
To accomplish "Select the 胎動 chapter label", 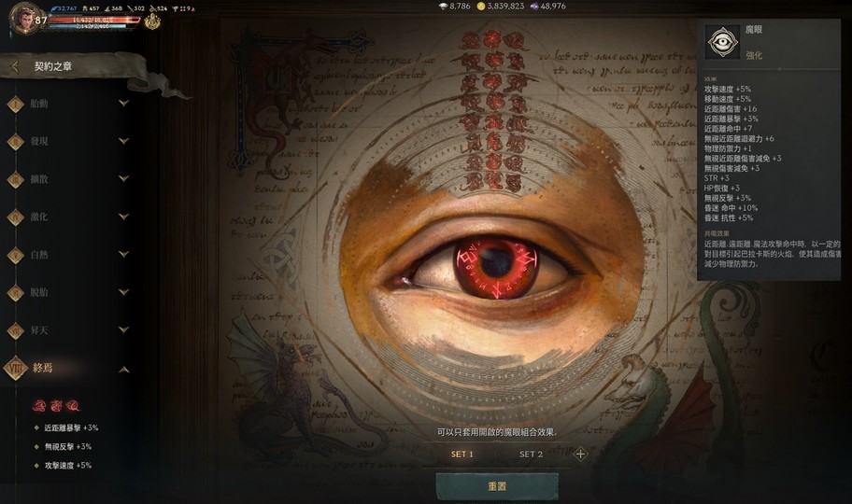I will pos(39,104).
